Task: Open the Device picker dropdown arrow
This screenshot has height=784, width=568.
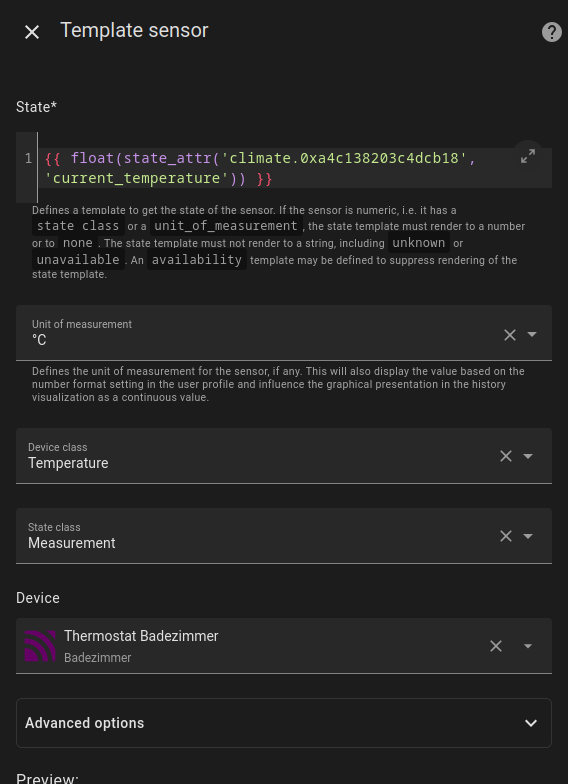Action: [528, 646]
